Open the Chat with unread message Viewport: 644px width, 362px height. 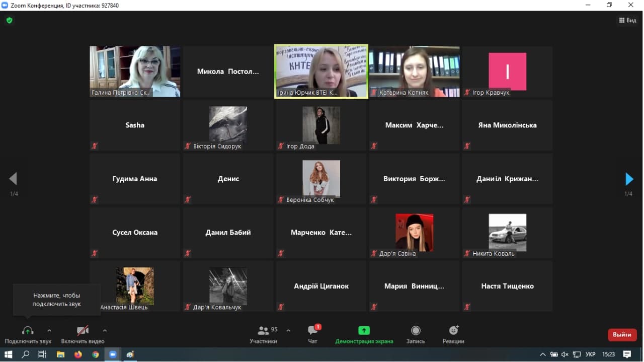click(312, 331)
